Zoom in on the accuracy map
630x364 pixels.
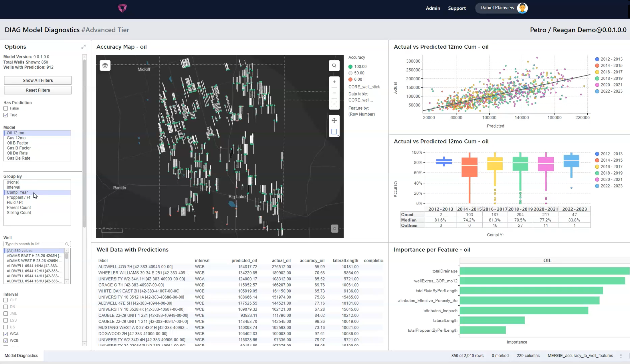tap(334, 82)
